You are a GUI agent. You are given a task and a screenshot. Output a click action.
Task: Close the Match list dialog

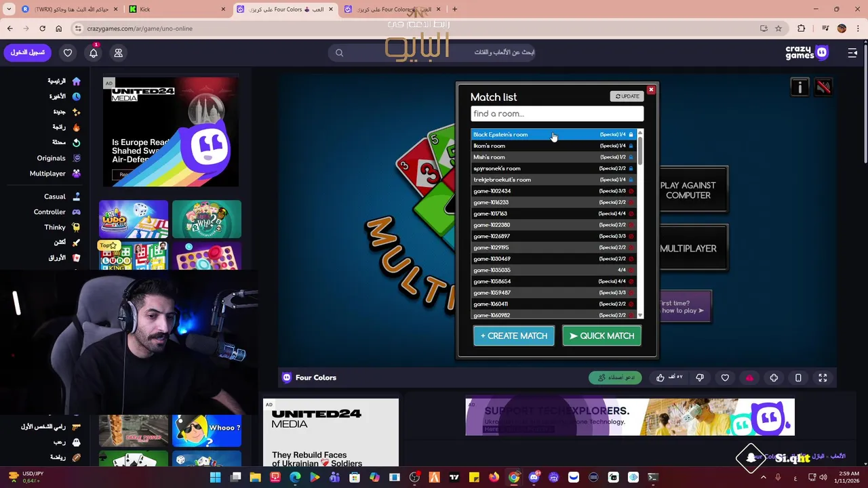(x=651, y=89)
